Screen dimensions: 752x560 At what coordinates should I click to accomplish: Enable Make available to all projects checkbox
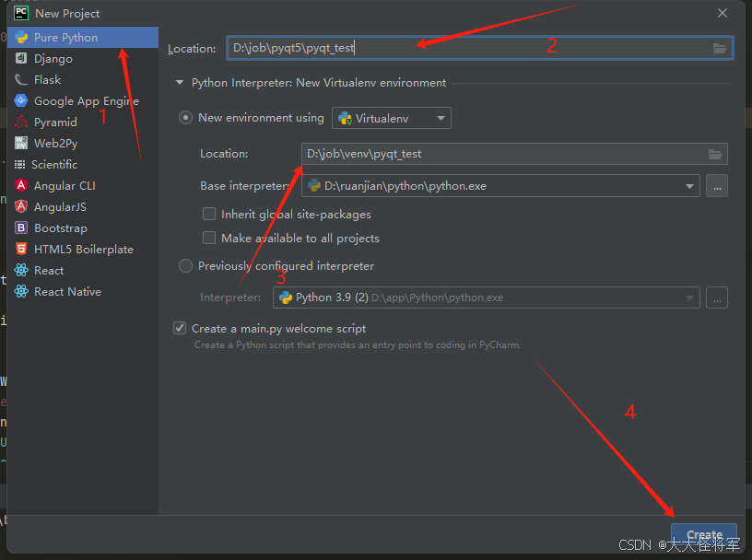[209, 238]
